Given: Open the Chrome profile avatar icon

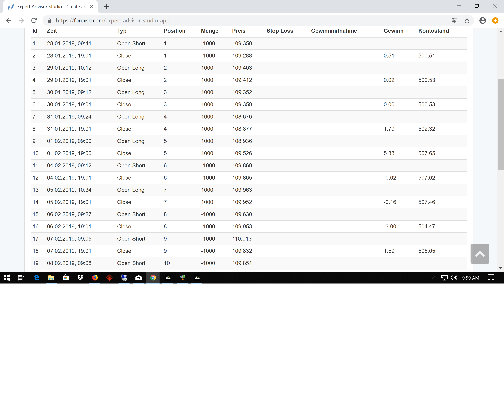Looking at the screenshot, I should click(482, 21).
